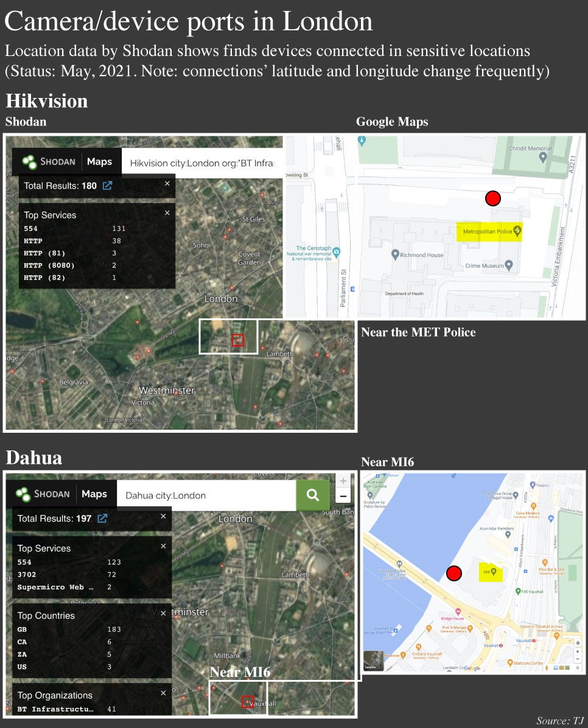Image resolution: width=588 pixels, height=728 pixels.
Task: Click the Shodan logo in the Dahua map
Action: (x=43, y=494)
